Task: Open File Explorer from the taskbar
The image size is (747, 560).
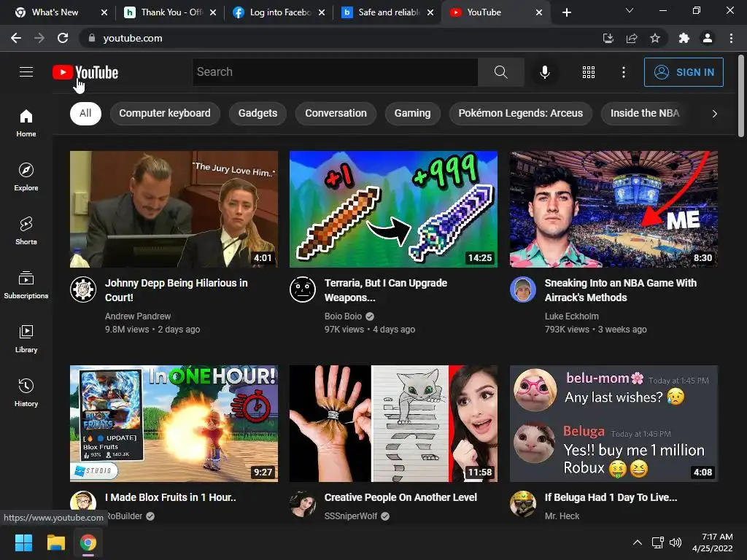Action: (x=55, y=542)
